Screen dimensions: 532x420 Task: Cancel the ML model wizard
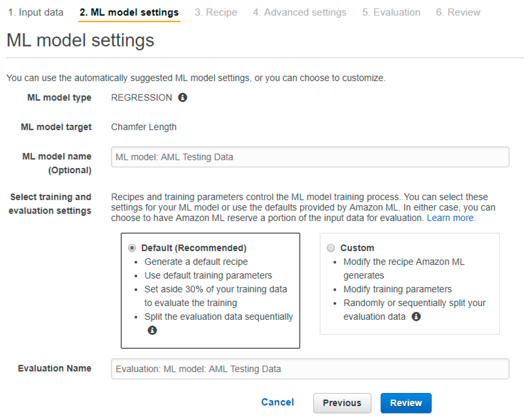277,402
